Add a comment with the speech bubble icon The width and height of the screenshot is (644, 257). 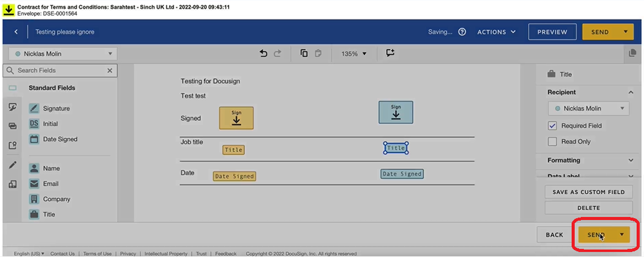(390, 53)
